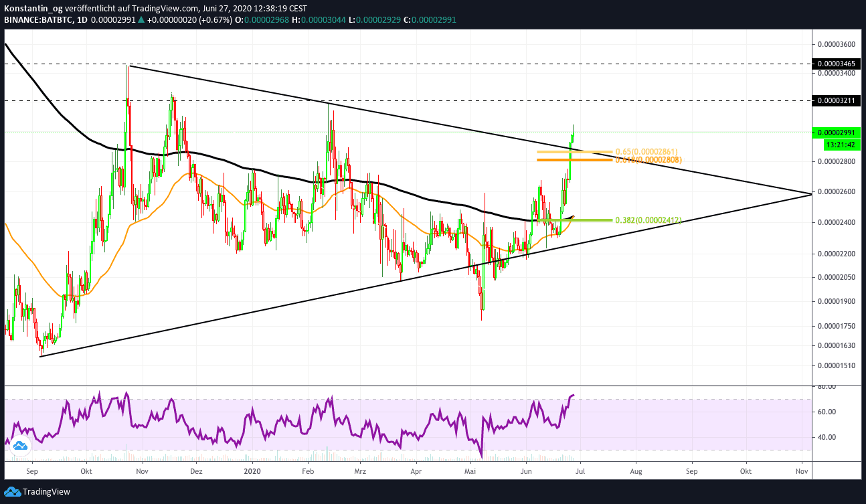Click the 2020 marker on the time axis

(x=252, y=471)
